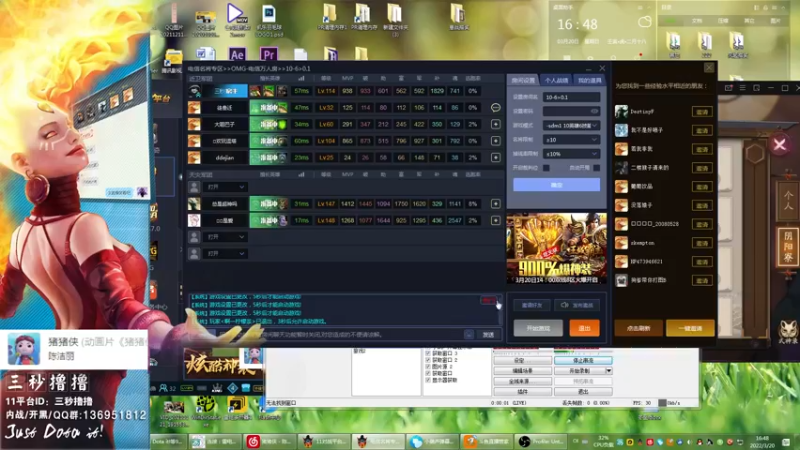Select the '个人' vertical game tab

(x=788, y=202)
